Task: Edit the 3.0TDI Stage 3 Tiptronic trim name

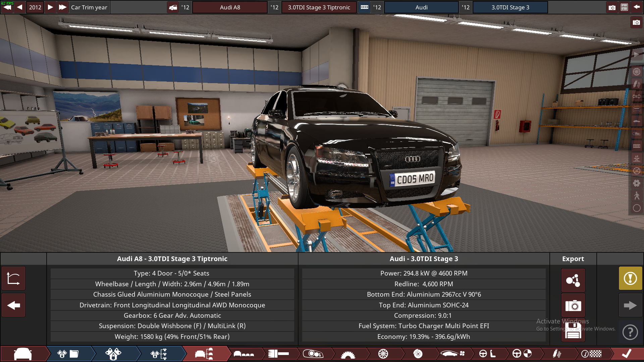Action: (x=319, y=7)
